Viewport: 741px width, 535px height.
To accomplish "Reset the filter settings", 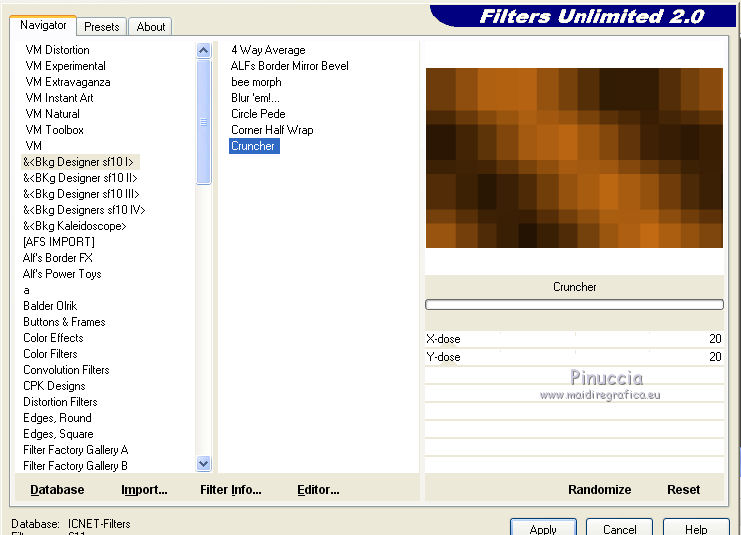I will click(x=683, y=490).
